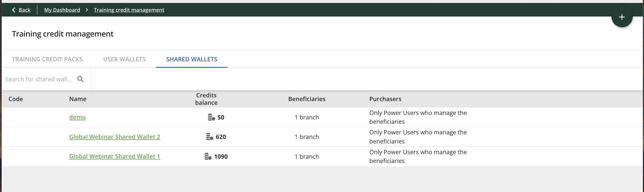Click the plus add button
The height and width of the screenshot is (192, 644).
pyautogui.click(x=622, y=17)
